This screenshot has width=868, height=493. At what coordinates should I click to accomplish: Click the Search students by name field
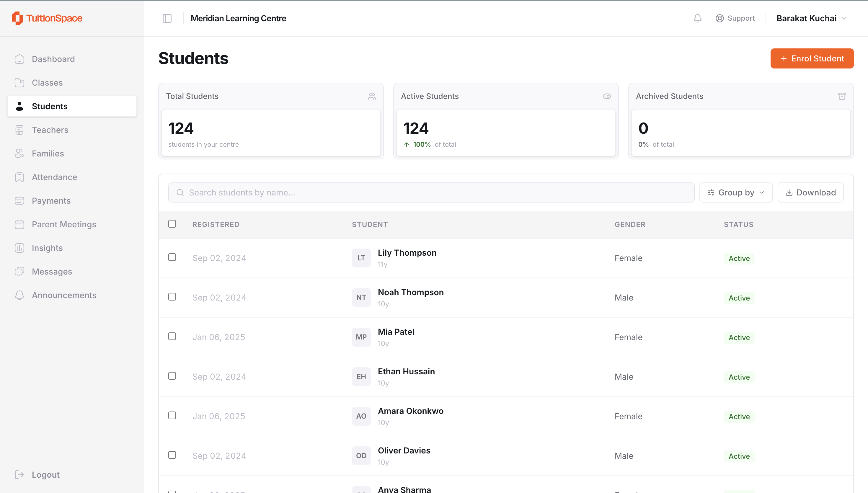pos(431,193)
